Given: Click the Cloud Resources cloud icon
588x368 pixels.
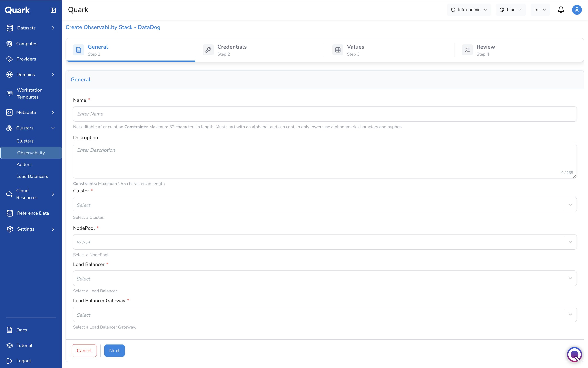Looking at the screenshot, I should (x=9, y=194).
